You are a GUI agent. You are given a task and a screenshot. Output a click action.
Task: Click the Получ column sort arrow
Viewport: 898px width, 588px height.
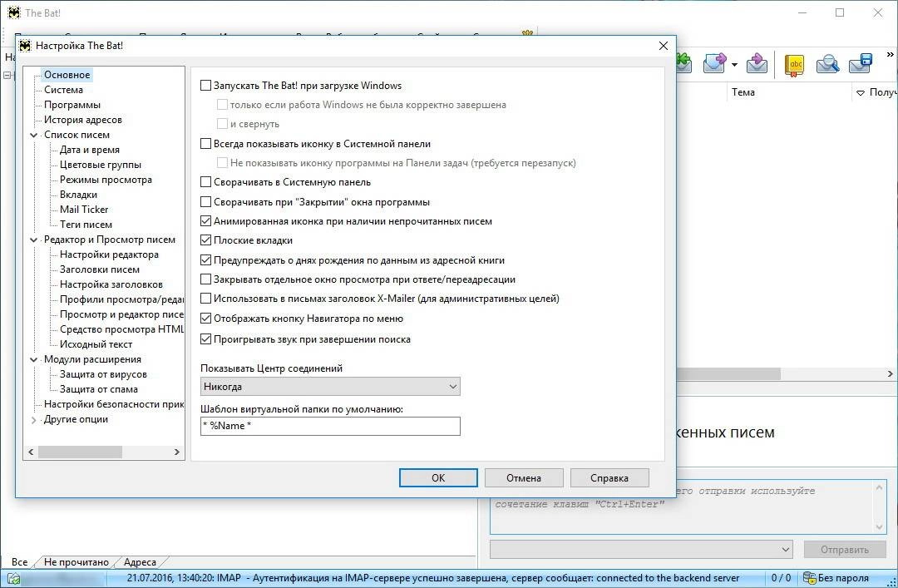pyautogui.click(x=861, y=93)
